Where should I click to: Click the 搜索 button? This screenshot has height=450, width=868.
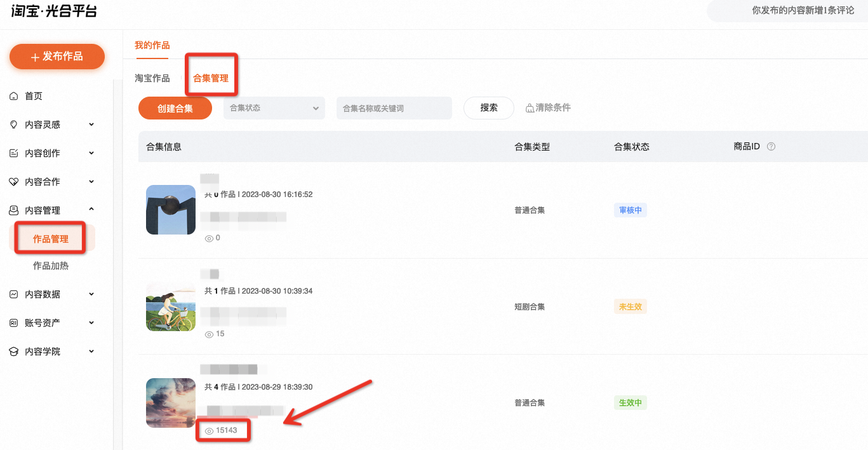pos(489,108)
